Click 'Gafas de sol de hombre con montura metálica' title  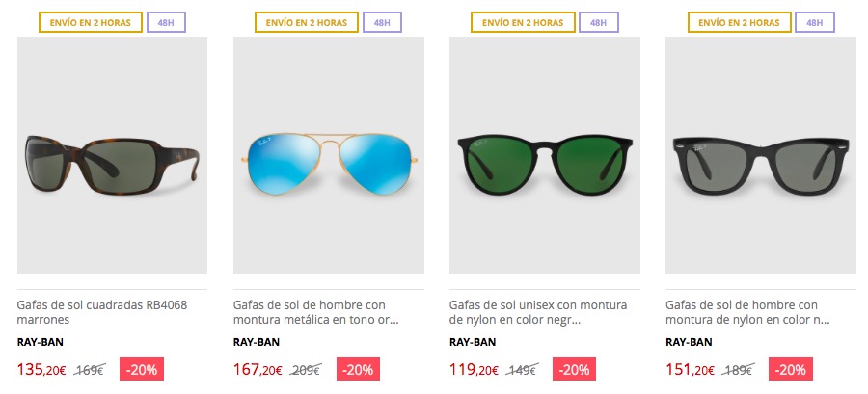(x=315, y=312)
